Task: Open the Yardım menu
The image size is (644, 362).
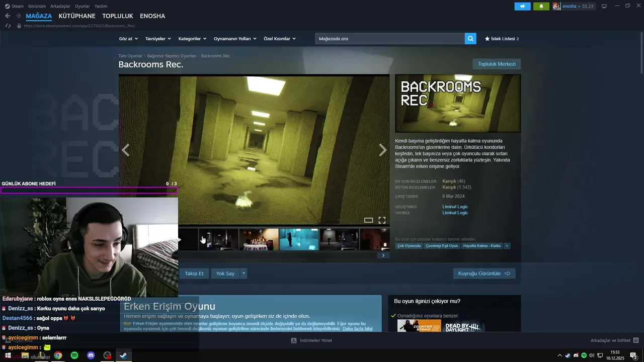Action: 101,6
